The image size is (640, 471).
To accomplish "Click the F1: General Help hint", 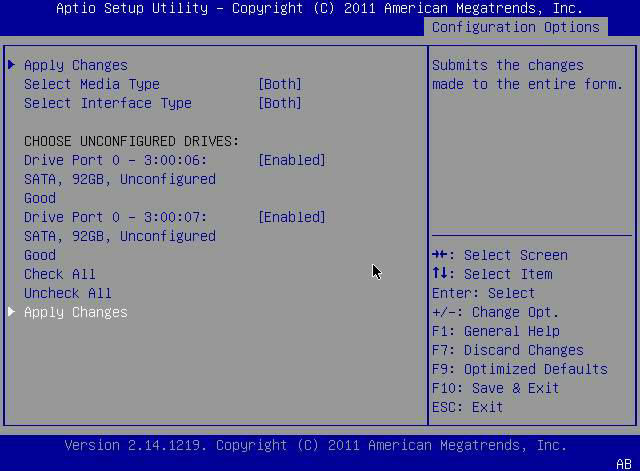I will (x=496, y=331).
